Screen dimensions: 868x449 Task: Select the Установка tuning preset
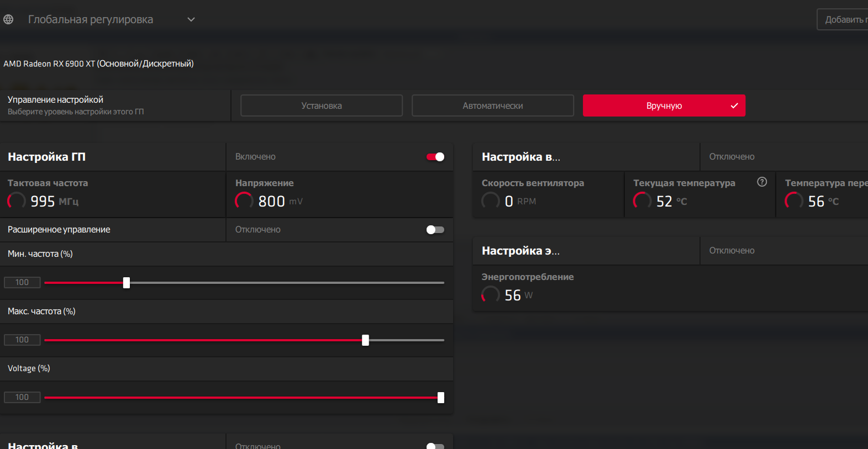[322, 105]
